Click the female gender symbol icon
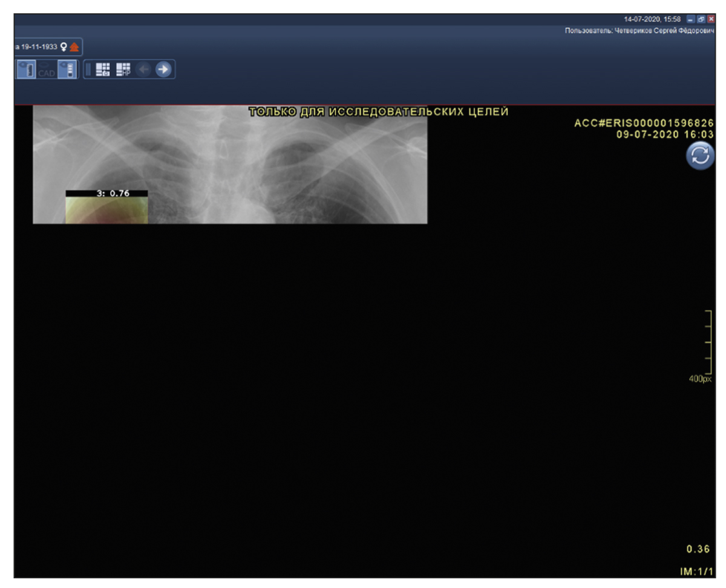Screen dimensions: 726x588 tap(64, 47)
